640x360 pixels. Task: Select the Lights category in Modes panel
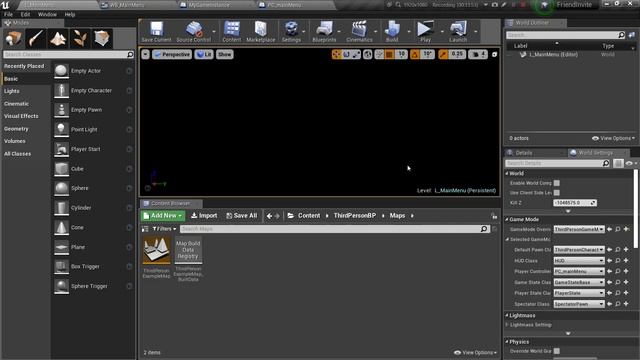pyautogui.click(x=11, y=91)
